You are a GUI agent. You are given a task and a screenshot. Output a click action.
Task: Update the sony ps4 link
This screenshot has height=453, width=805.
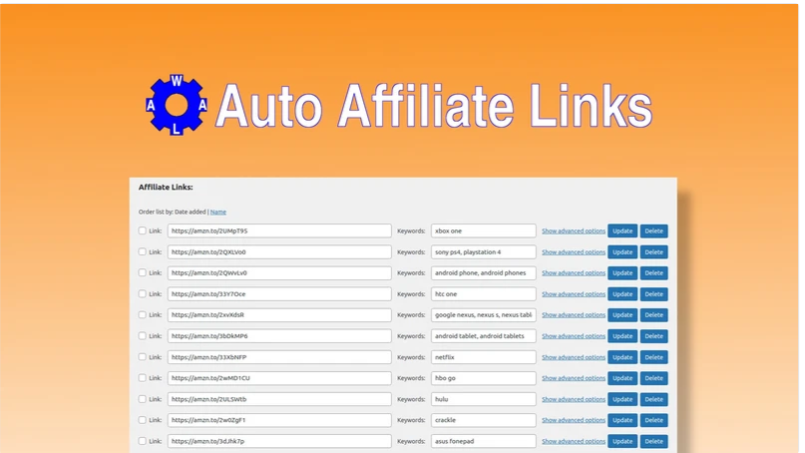(x=623, y=252)
